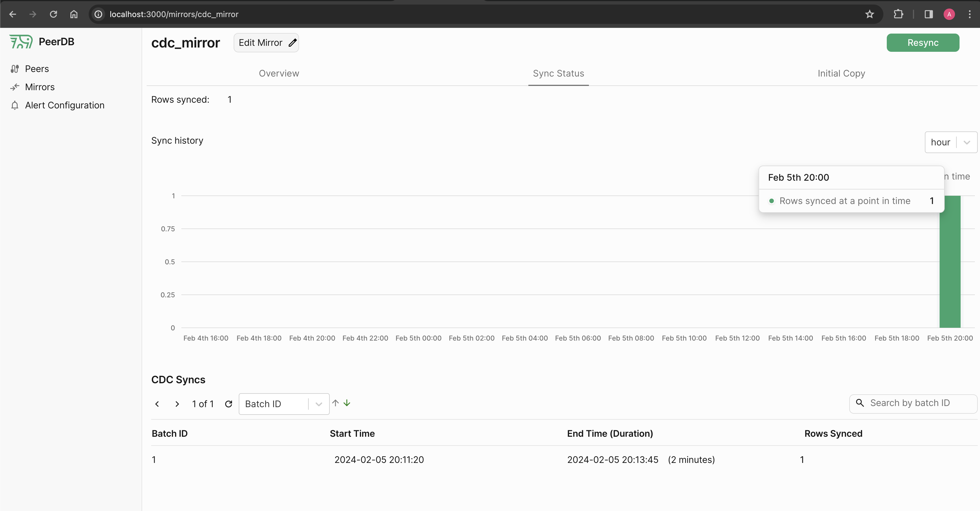Sort batches ascending with up arrow
Viewport: 980px width, 511px height.
click(x=335, y=403)
